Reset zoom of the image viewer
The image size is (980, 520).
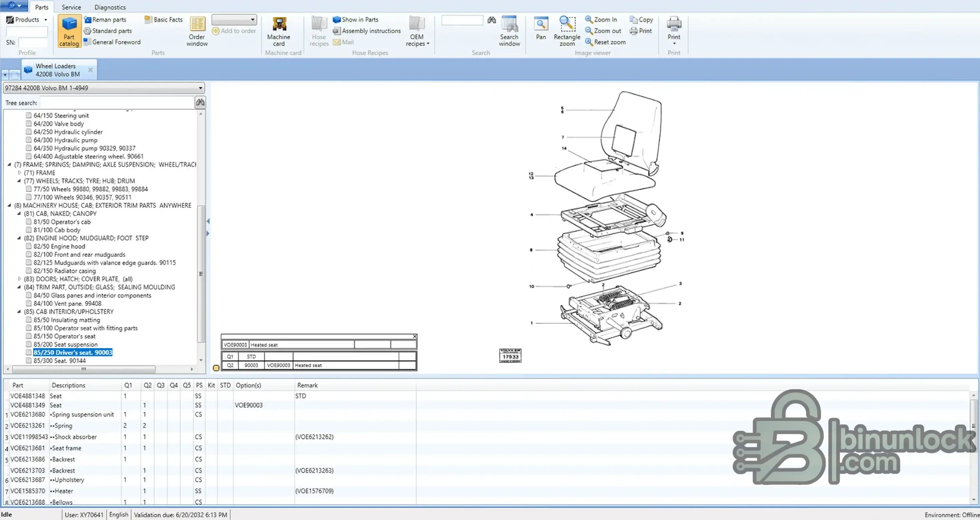point(605,42)
